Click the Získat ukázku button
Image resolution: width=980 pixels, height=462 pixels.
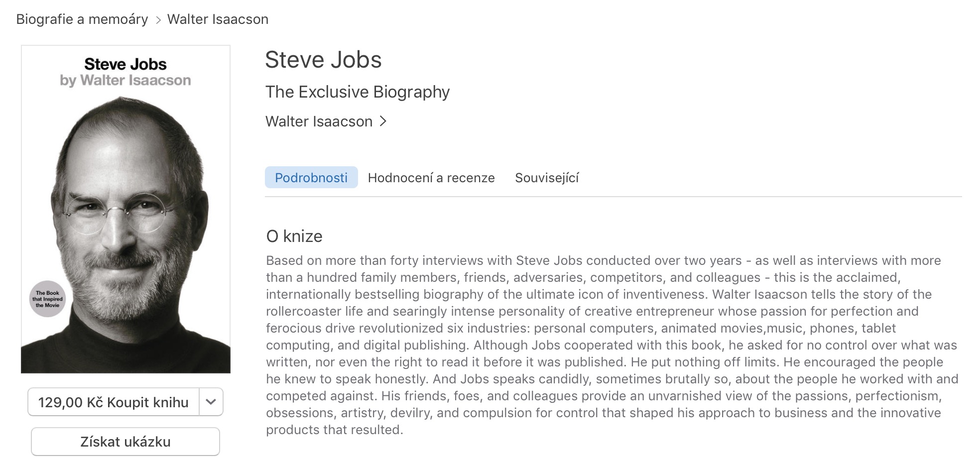pyautogui.click(x=125, y=442)
